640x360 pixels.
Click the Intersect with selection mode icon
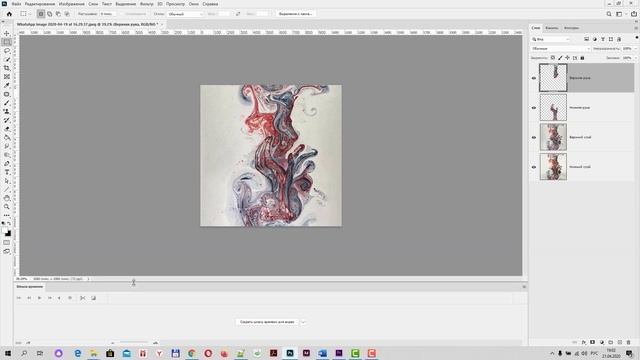coord(67,14)
